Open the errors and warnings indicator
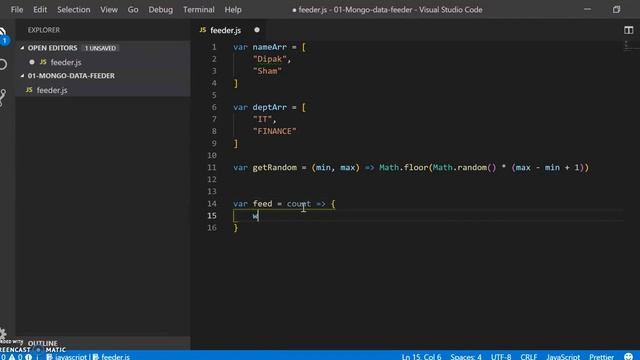This screenshot has width=640, height=360. [16, 357]
